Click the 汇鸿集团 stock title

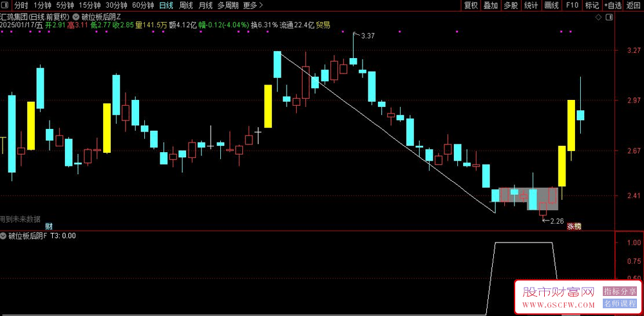tap(14, 17)
